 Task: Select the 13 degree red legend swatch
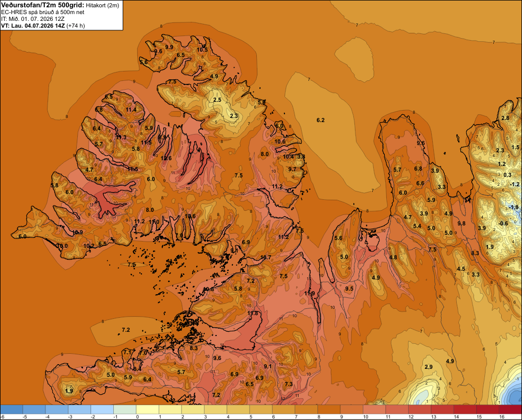click(443, 410)
